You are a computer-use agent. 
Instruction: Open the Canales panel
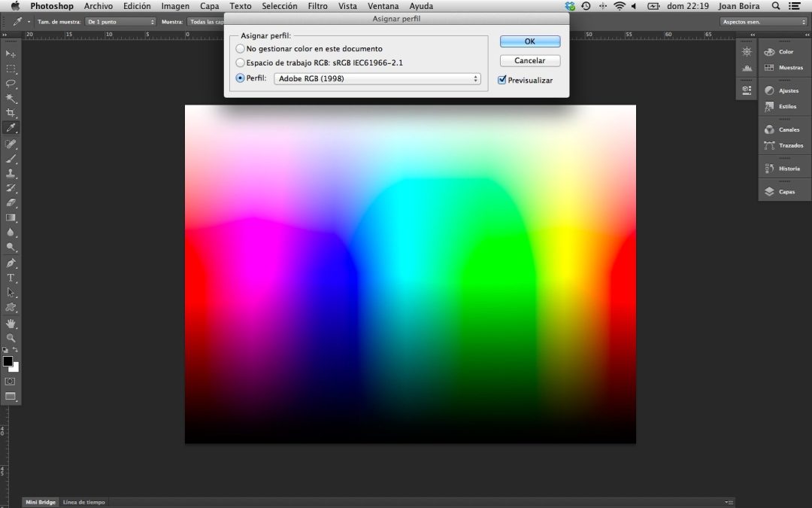pyautogui.click(x=784, y=129)
